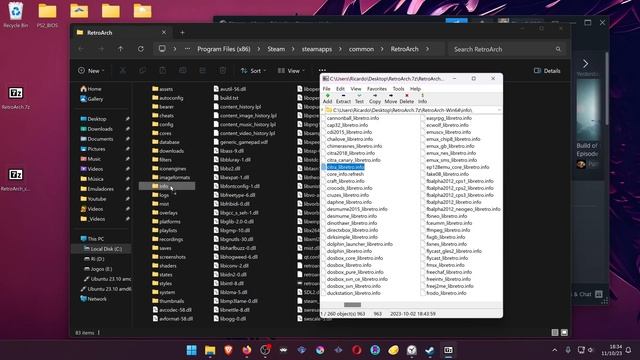The width and height of the screenshot is (640, 360).
Task: Click the Add button in 7-Zip toolbar
Action: (x=327, y=98)
